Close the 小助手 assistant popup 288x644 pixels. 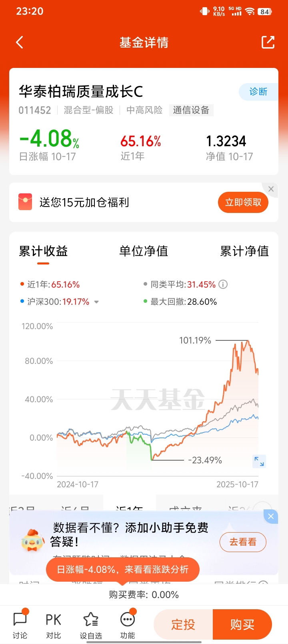point(271,517)
